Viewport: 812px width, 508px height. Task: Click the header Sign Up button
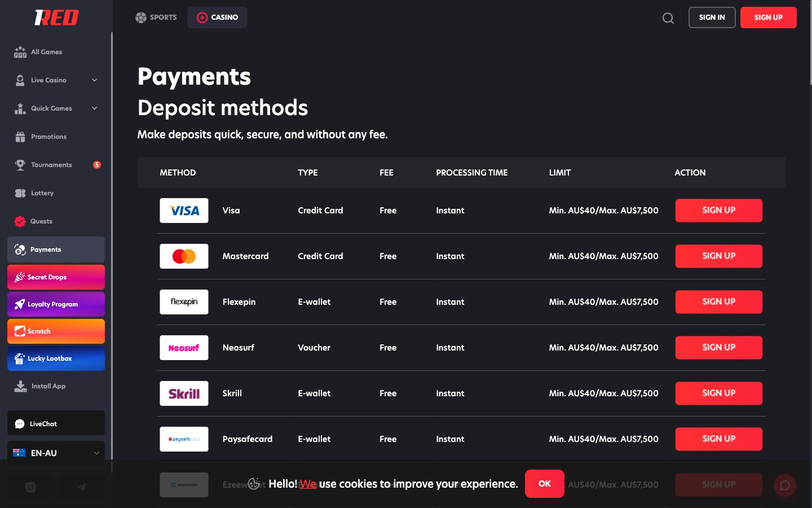[x=769, y=17]
